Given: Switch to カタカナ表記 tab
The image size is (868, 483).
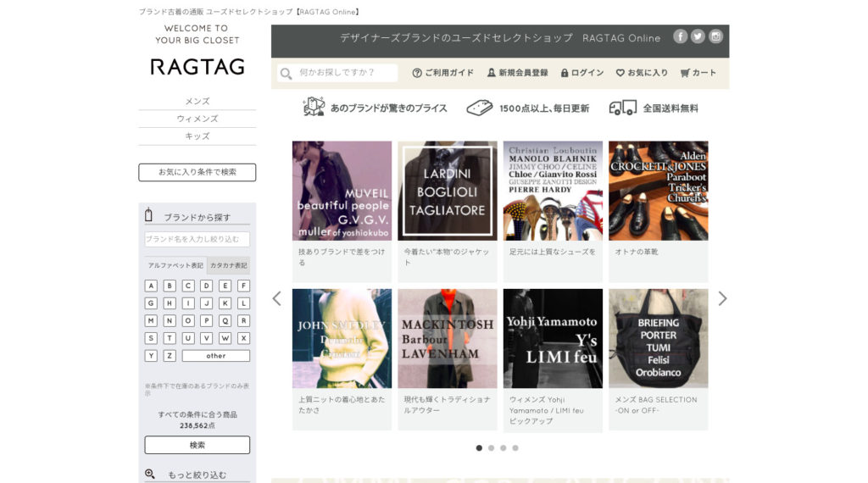Looking at the screenshot, I should pyautogui.click(x=228, y=265).
